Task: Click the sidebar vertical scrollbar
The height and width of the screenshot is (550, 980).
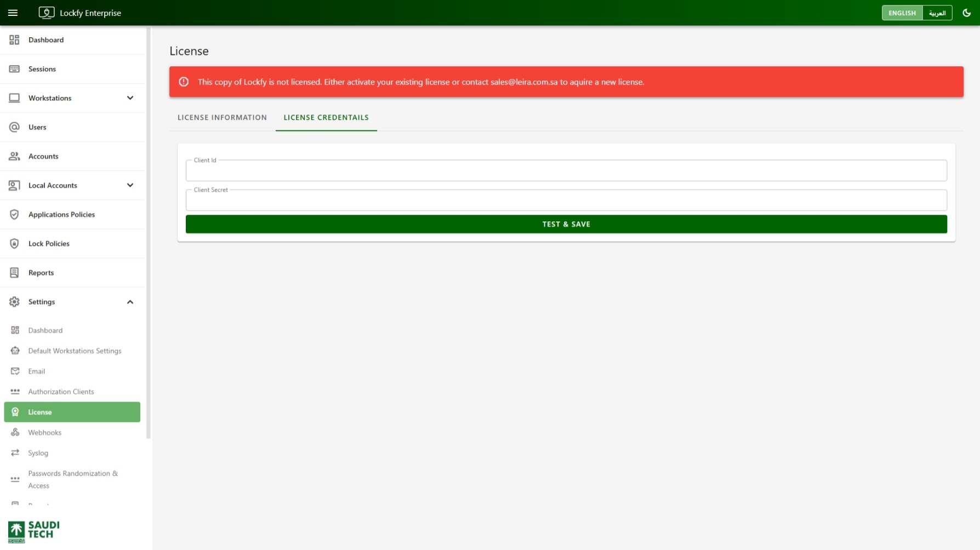Action: point(148,233)
